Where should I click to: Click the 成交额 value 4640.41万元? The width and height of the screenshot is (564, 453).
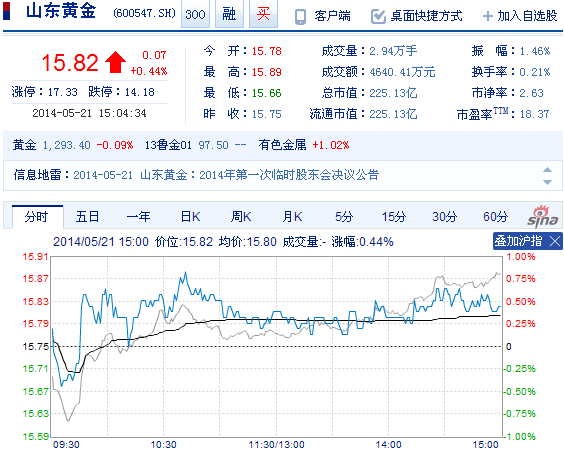402,72
